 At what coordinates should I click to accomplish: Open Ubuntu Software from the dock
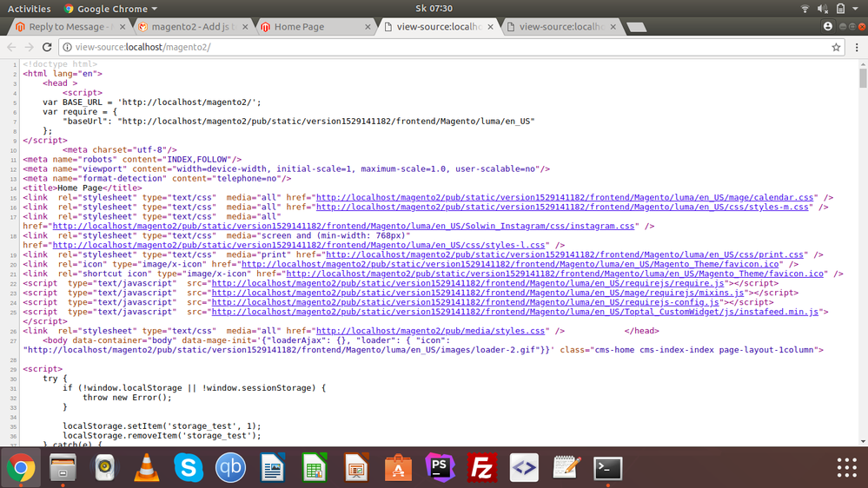(x=398, y=468)
